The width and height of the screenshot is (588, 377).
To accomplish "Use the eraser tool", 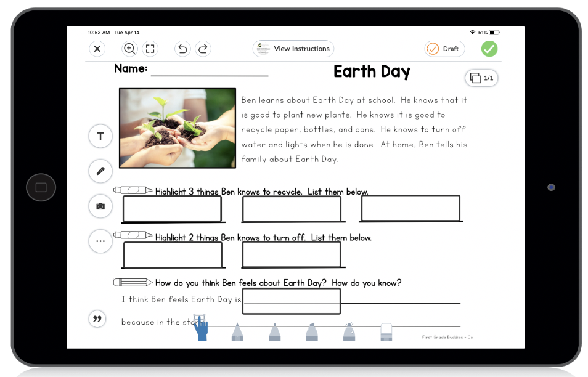I will (x=385, y=331).
